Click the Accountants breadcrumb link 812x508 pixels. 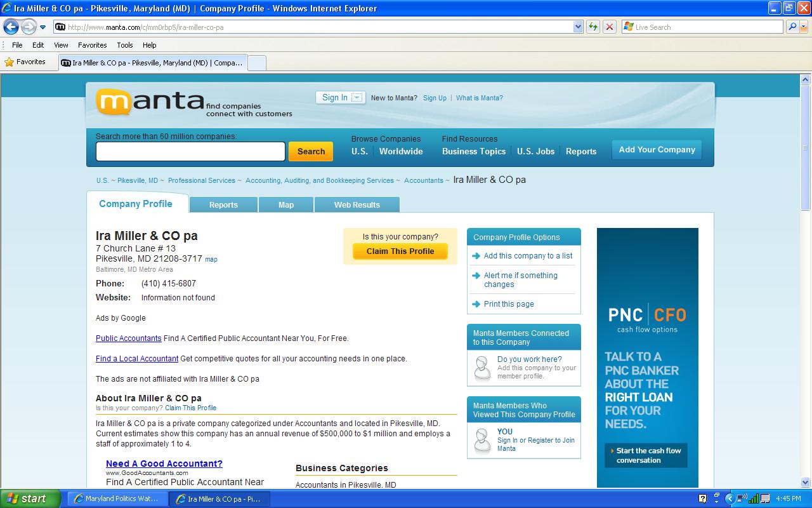[424, 180]
